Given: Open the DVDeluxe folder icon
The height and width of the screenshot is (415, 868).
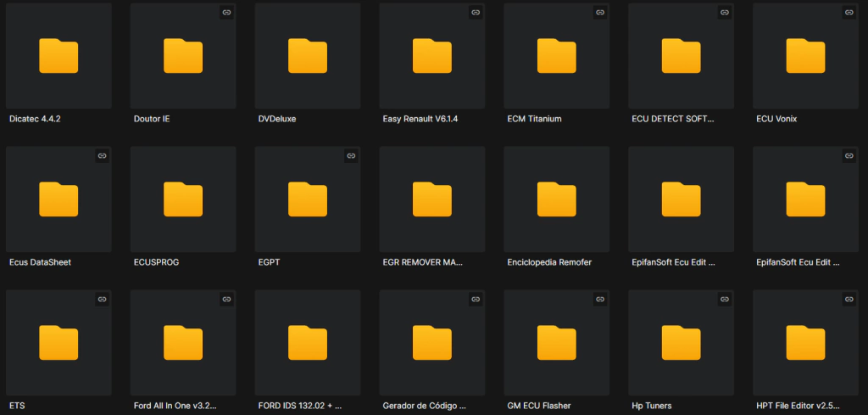Looking at the screenshot, I should tap(308, 56).
